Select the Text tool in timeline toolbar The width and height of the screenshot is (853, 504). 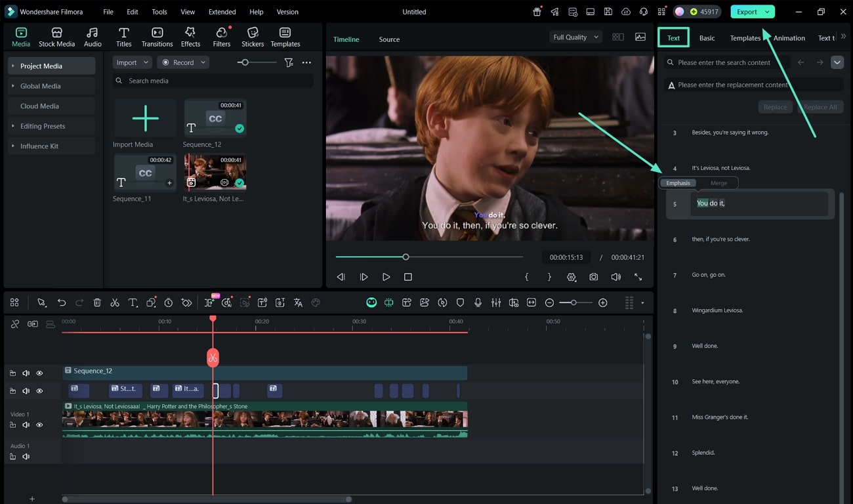pyautogui.click(x=133, y=303)
